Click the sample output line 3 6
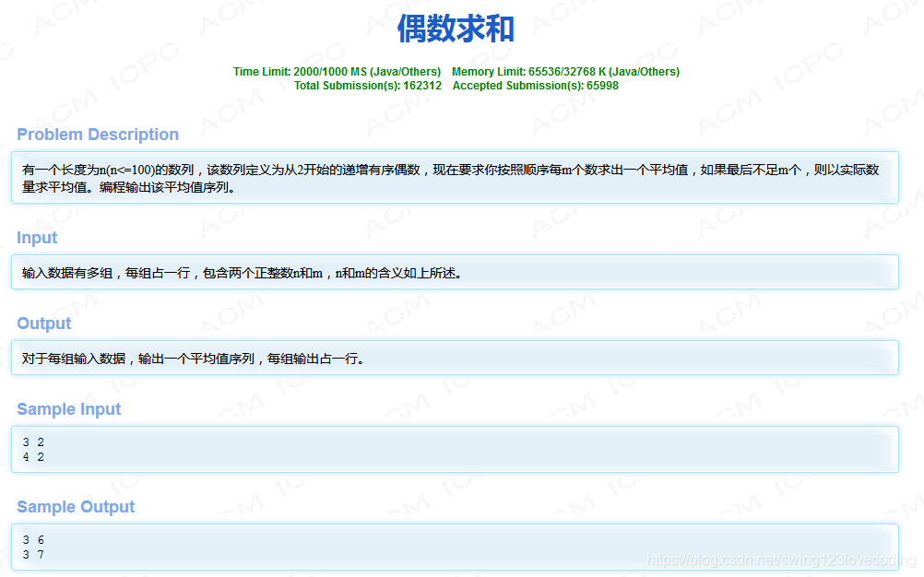This screenshot has height=577, width=924. 33,540
